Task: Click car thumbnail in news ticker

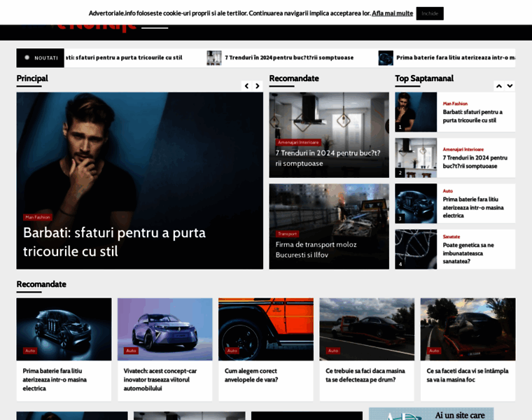Action: point(386,58)
